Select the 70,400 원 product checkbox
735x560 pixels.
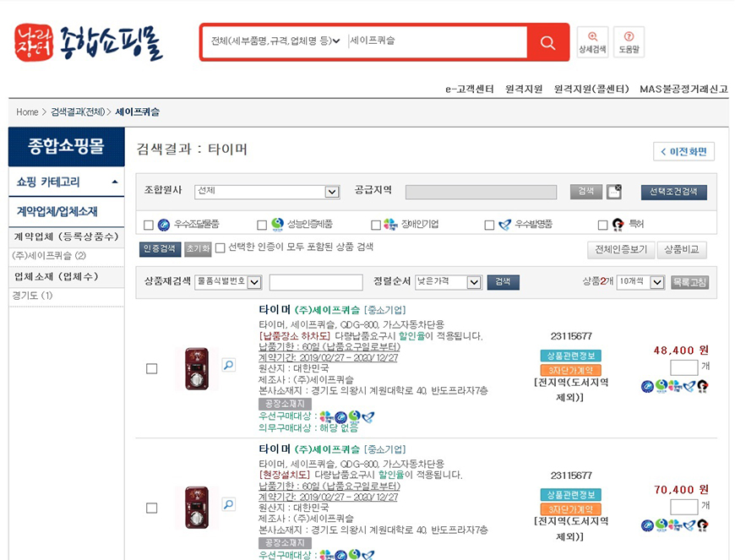tap(152, 508)
